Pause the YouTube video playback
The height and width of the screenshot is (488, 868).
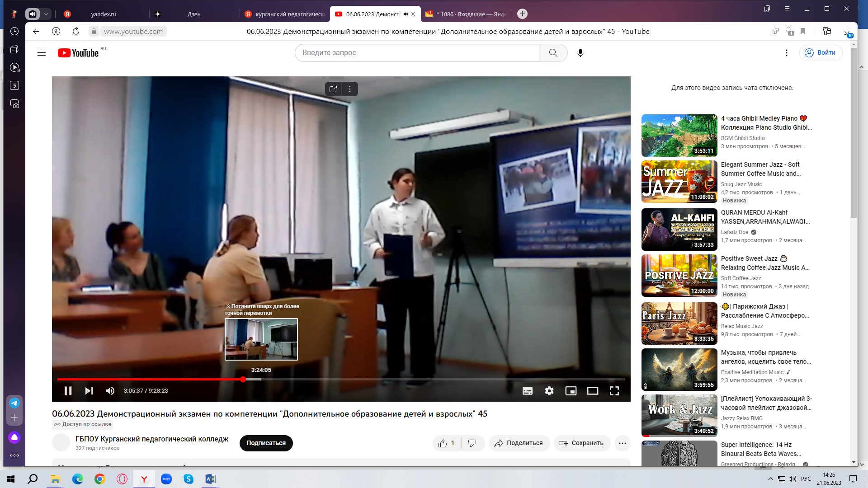(x=68, y=391)
